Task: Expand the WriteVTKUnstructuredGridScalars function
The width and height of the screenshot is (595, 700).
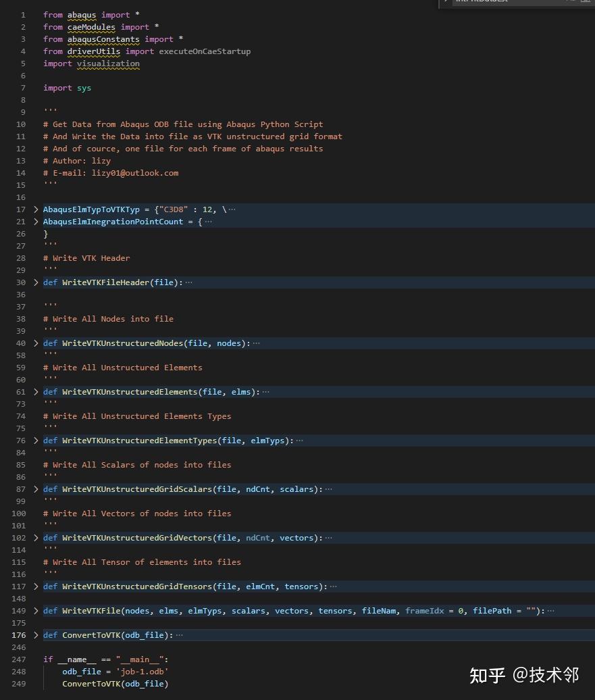Action: (36, 489)
